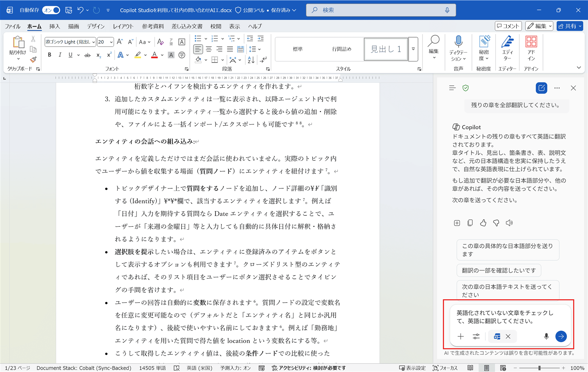
Task: Apply the 行間詰め style
Action: pos(342,49)
